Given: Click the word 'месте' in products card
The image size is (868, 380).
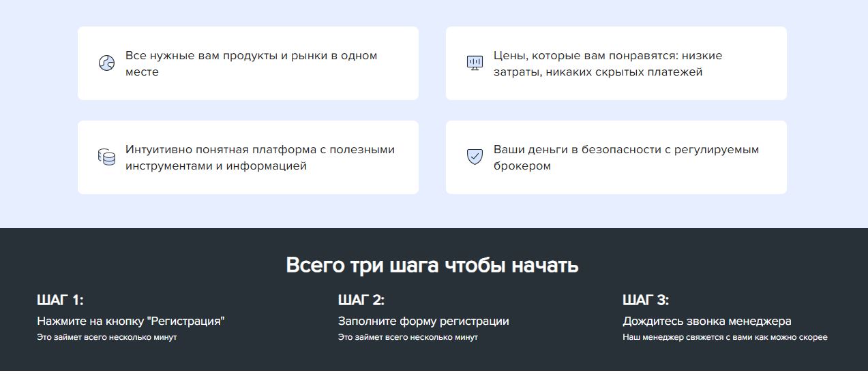Looking at the screenshot, I should (142, 72).
